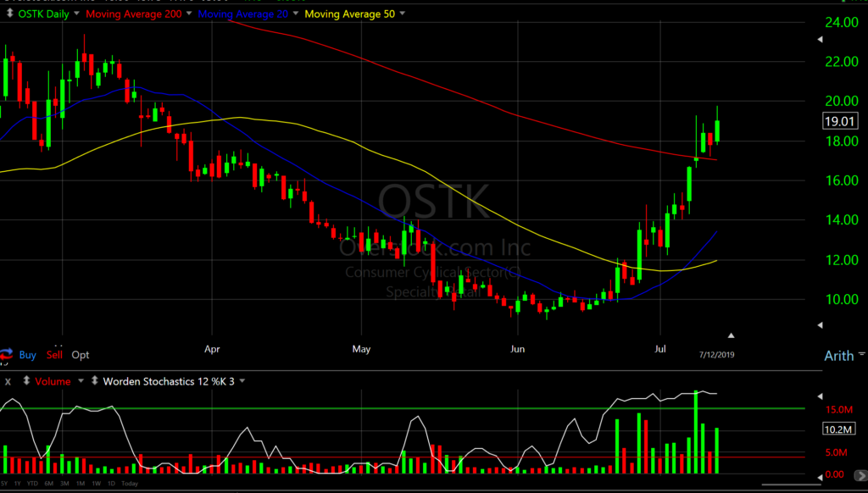The image size is (868, 493).
Task: Open the Volume indicator dropdown arrow
Action: coord(81,381)
